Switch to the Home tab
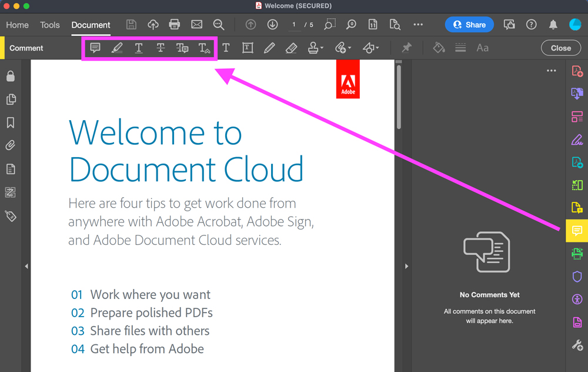 [17, 25]
